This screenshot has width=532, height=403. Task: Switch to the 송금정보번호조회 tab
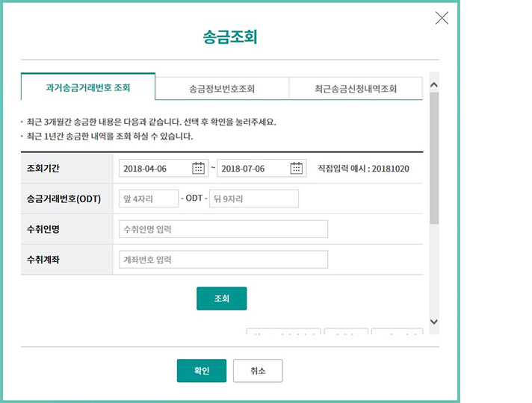(222, 88)
